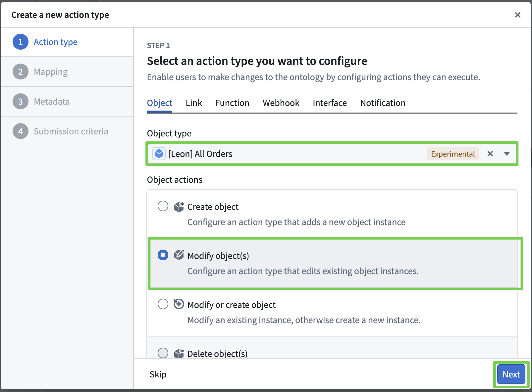Click the Modify or create object icon
The height and width of the screenshot is (392, 532).
179,304
